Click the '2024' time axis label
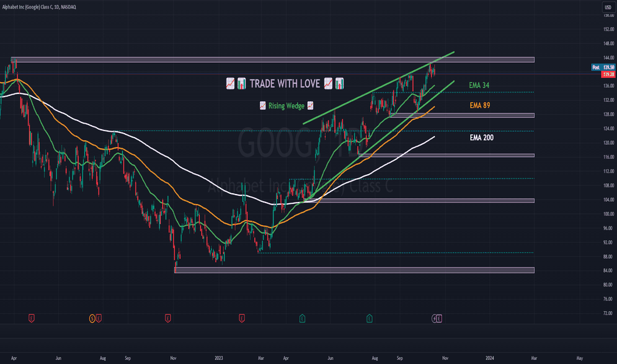617x364 pixels. (490, 358)
